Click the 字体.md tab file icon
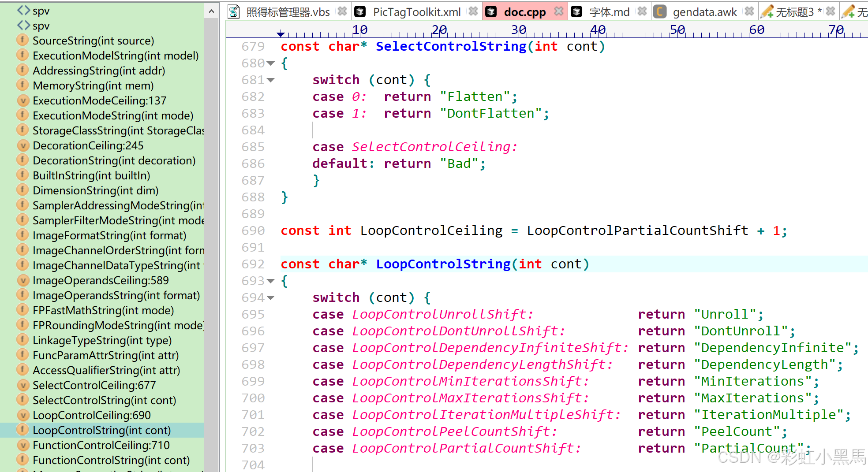 pos(576,11)
